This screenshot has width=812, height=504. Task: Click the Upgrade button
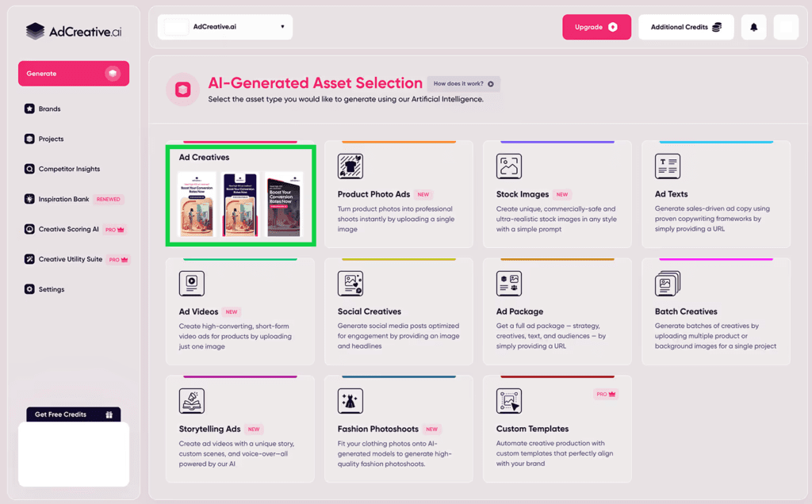tap(596, 26)
